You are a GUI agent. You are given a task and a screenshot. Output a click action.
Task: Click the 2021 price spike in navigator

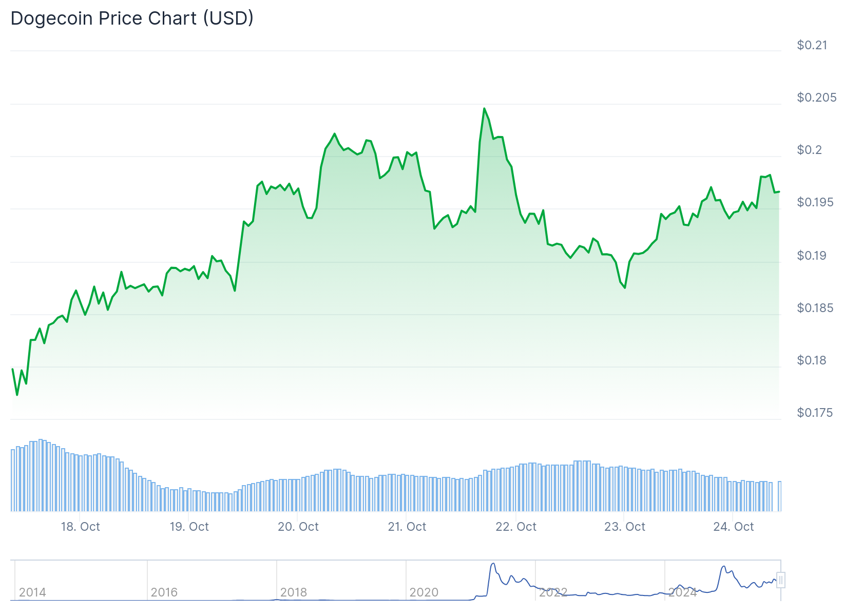pos(493,565)
